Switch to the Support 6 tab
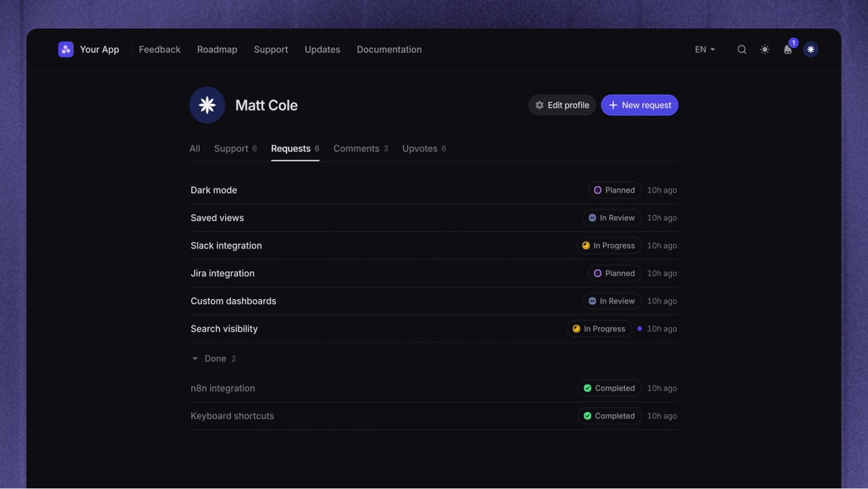 235,149
